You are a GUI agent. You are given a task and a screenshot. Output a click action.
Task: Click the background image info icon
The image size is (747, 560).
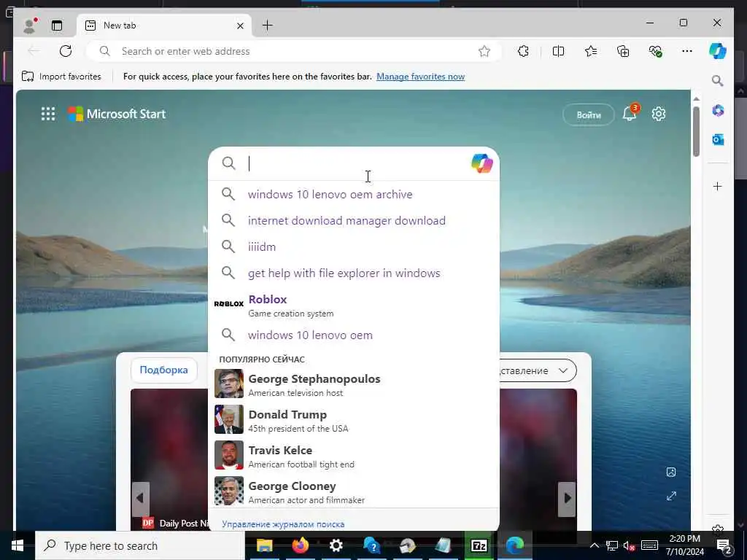pos(671,472)
